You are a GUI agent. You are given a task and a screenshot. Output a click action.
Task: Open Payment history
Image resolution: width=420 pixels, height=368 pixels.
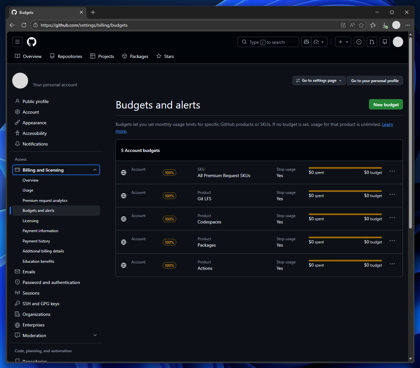pos(36,241)
